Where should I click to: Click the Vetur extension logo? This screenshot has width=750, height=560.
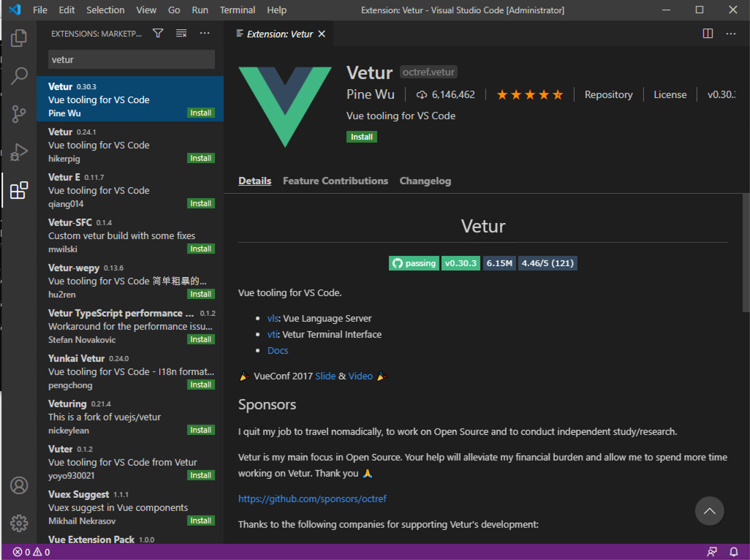coord(285,107)
